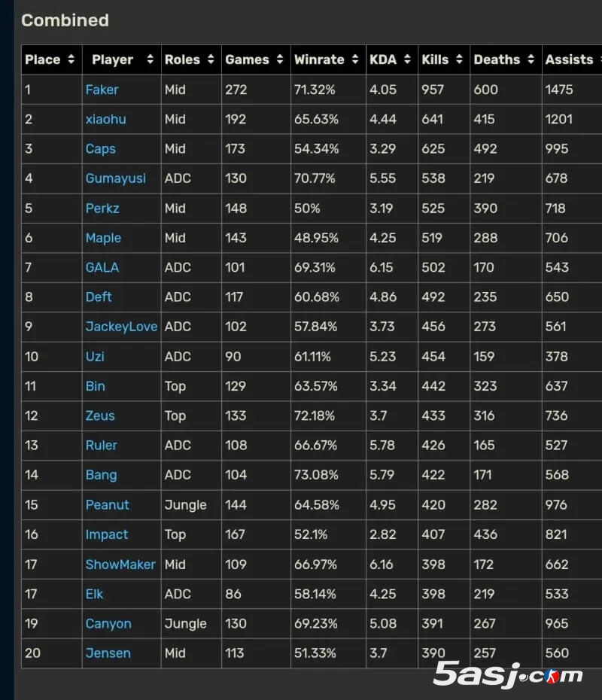This screenshot has width=602, height=700.
Task: Click the 5asj.com watermark logo
Action: [x=508, y=677]
